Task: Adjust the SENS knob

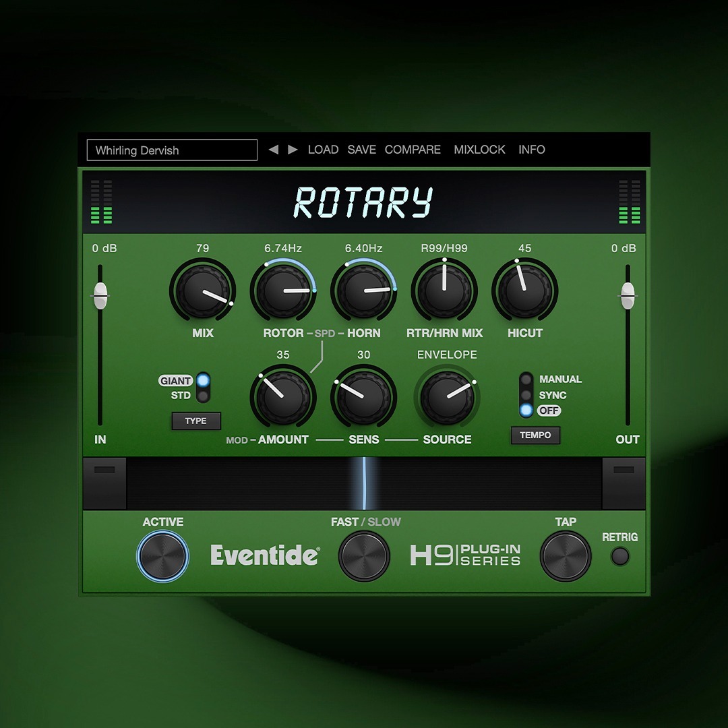Action: click(x=364, y=396)
